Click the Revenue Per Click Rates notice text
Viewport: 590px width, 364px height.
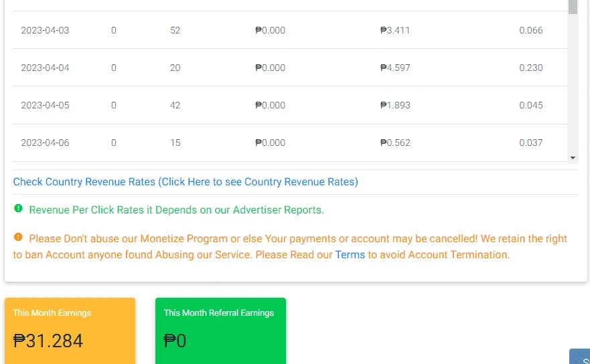pyautogui.click(x=177, y=210)
